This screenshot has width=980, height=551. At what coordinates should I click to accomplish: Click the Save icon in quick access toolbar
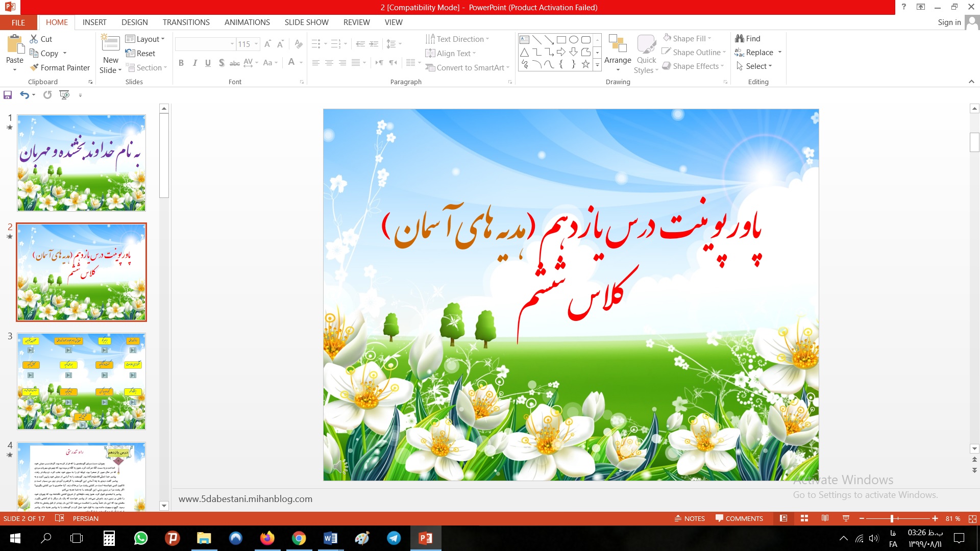click(x=8, y=95)
